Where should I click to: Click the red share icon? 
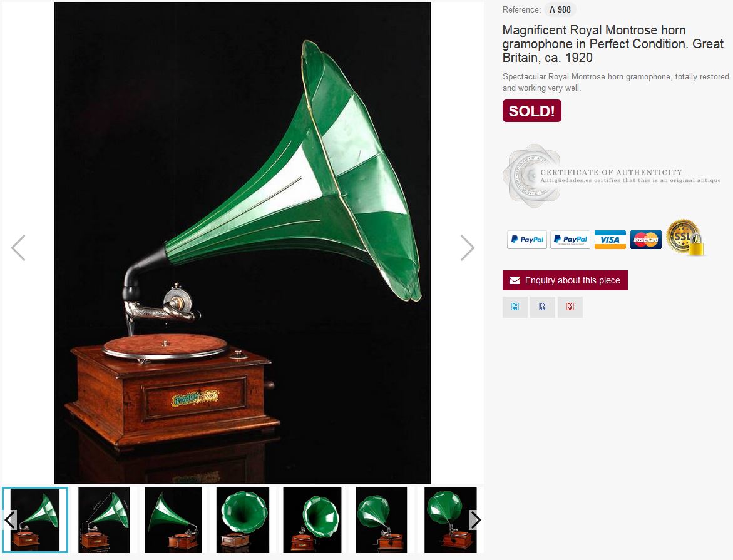(570, 307)
